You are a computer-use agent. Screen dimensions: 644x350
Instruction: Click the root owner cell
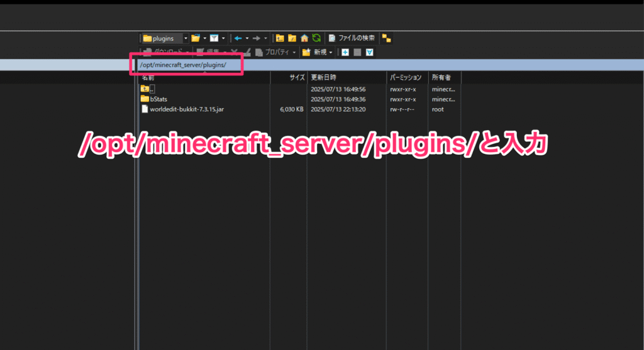coord(438,109)
